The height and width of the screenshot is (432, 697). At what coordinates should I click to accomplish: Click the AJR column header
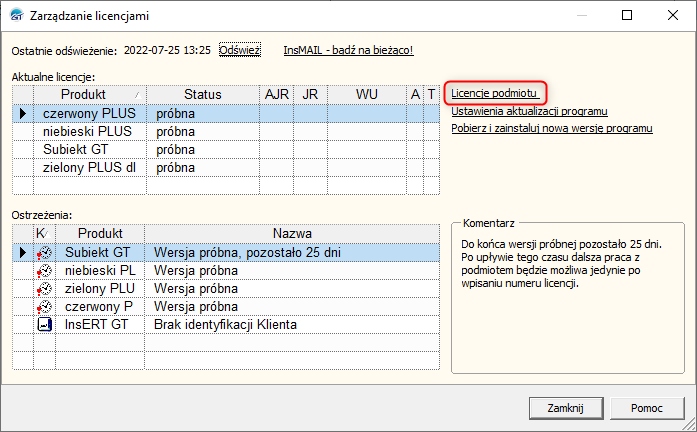point(276,95)
